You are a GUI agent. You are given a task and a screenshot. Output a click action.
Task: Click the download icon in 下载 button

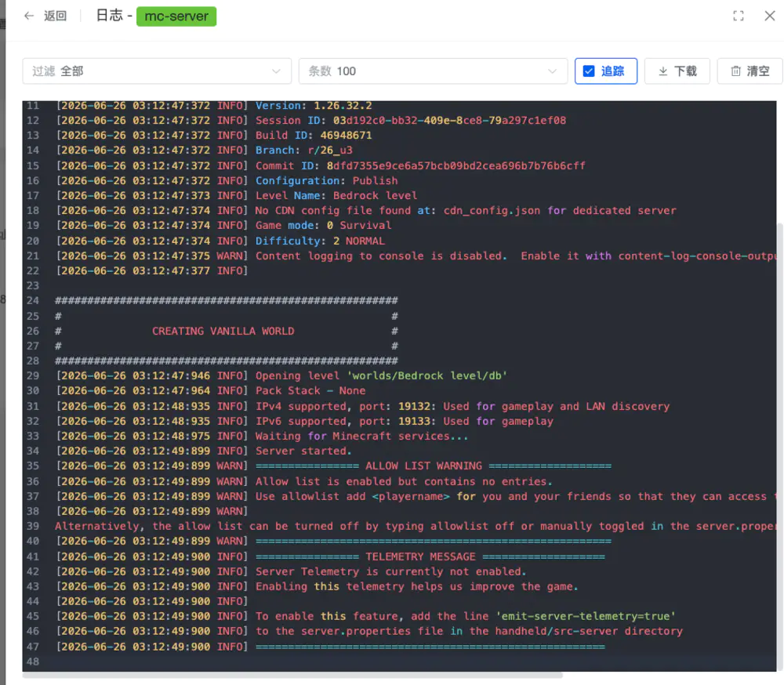tap(662, 71)
